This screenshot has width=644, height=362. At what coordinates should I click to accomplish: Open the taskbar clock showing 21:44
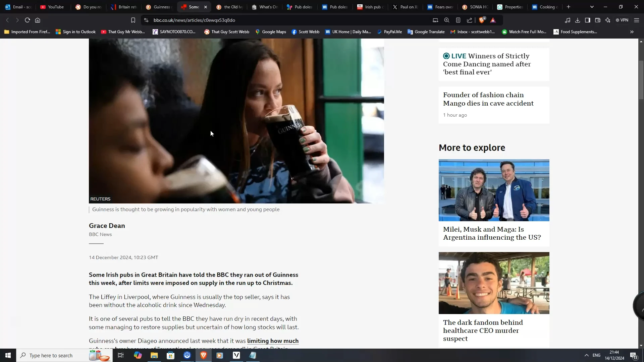[x=614, y=355]
